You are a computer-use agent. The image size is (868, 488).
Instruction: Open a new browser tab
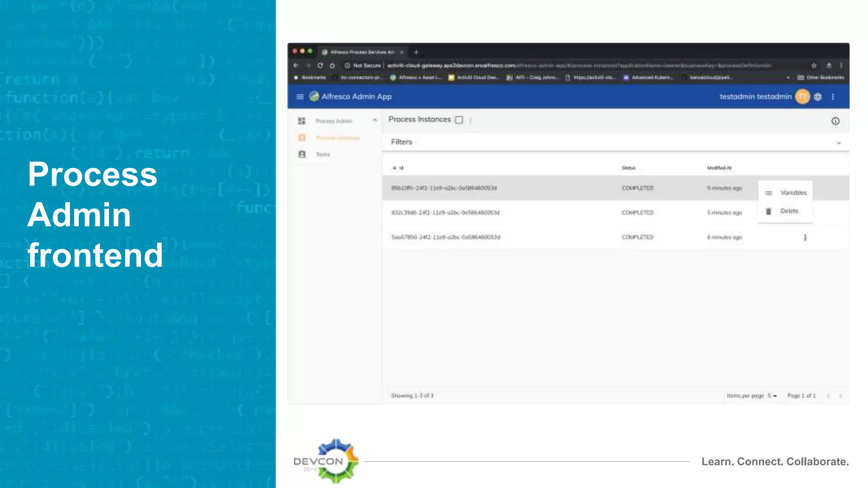pyautogui.click(x=416, y=52)
